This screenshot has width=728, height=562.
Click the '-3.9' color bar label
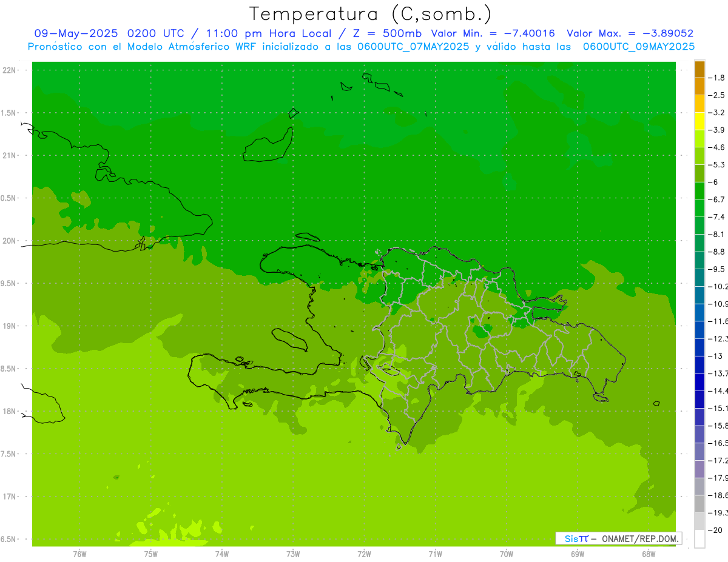pyautogui.click(x=716, y=130)
